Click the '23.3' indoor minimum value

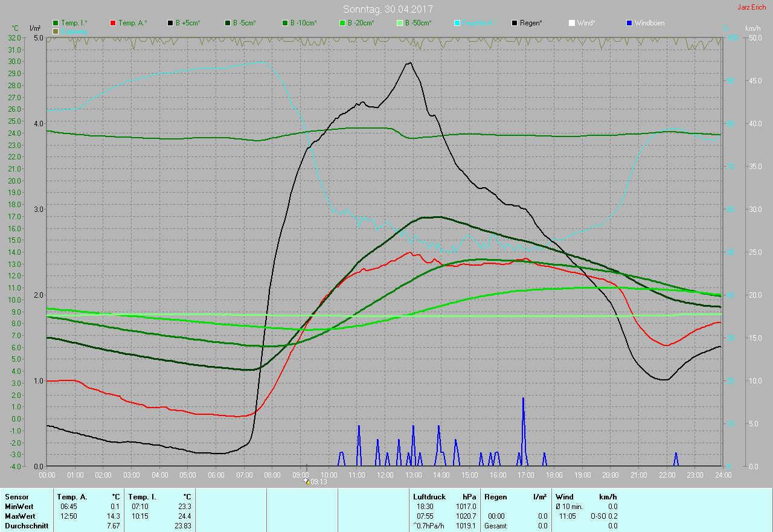[185, 506]
